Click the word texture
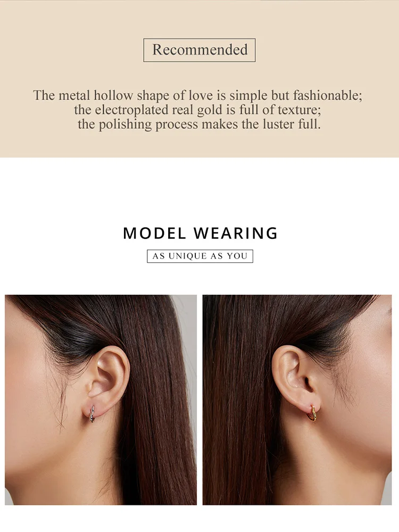The width and height of the screenshot is (399, 532). coord(299,110)
